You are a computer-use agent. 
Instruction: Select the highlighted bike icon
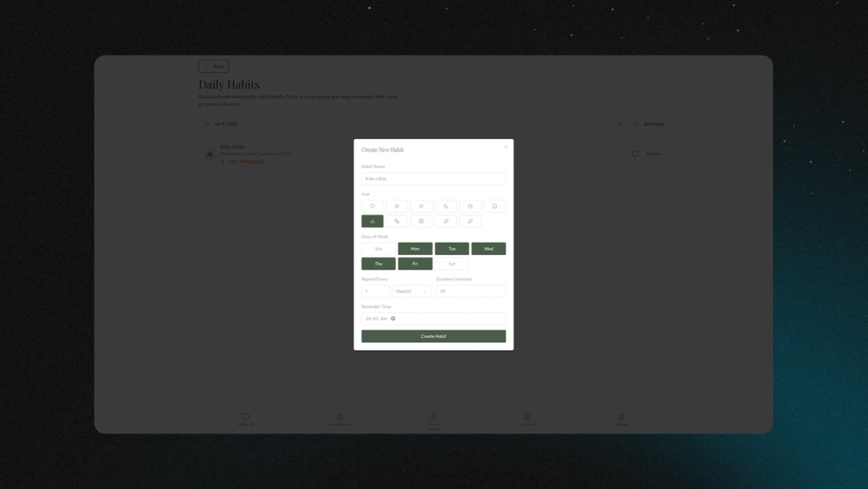(x=372, y=221)
